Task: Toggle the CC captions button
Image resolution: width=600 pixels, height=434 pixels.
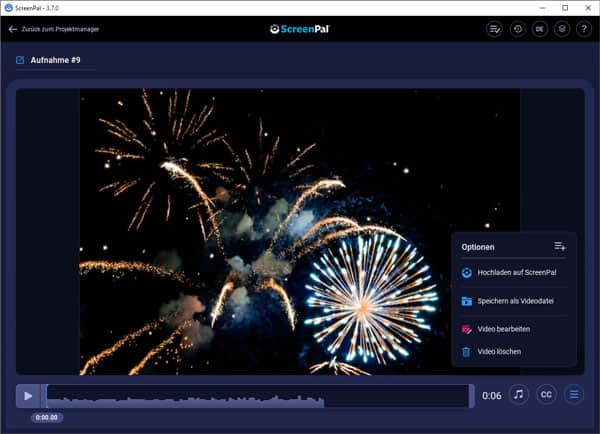Action: point(546,395)
